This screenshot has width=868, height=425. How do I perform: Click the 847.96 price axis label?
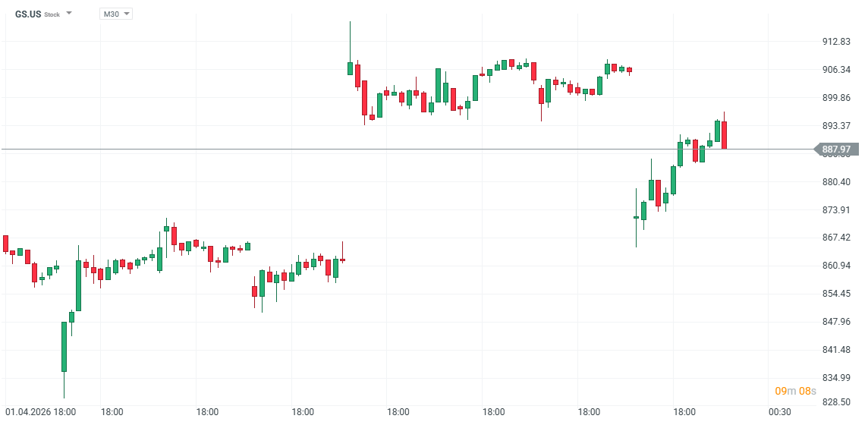(x=836, y=322)
